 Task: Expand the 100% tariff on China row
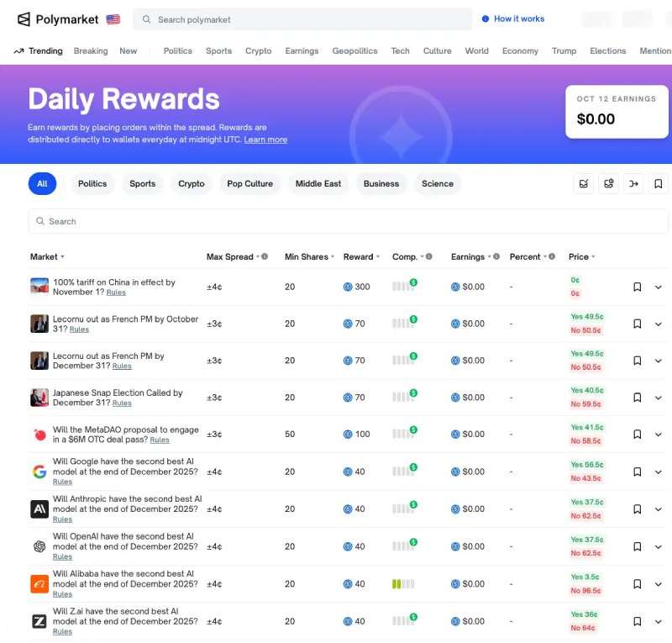(659, 287)
